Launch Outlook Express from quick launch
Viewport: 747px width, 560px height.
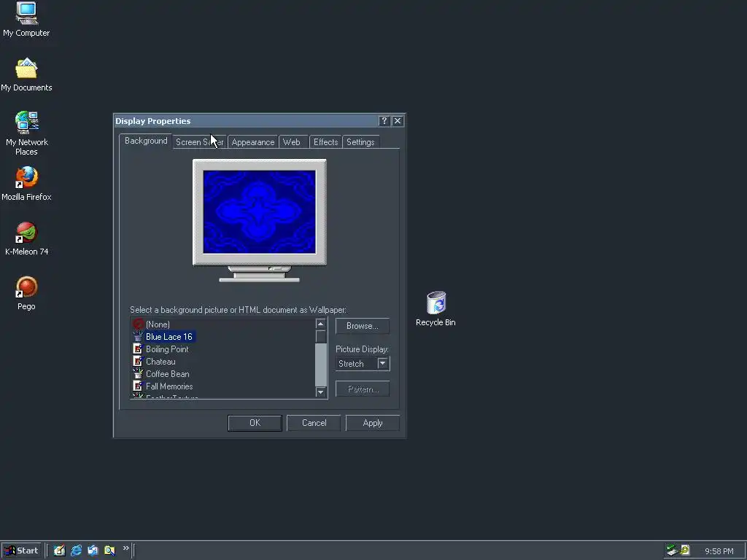tap(93, 551)
